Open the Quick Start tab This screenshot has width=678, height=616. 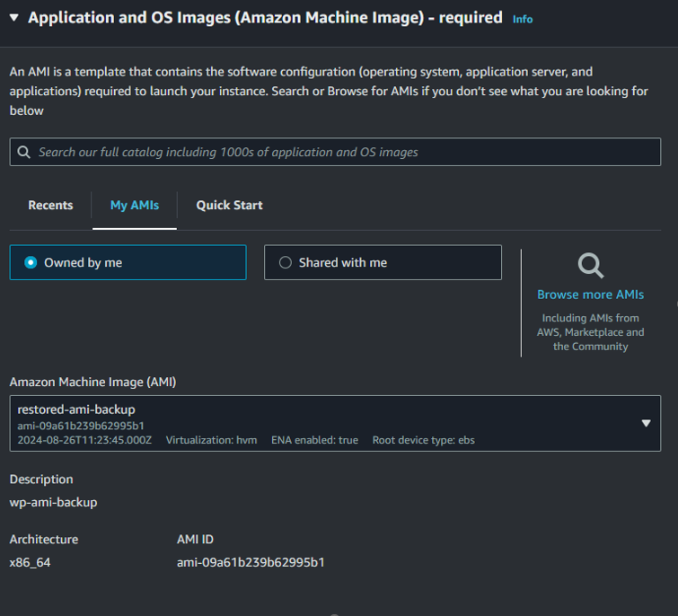point(229,206)
